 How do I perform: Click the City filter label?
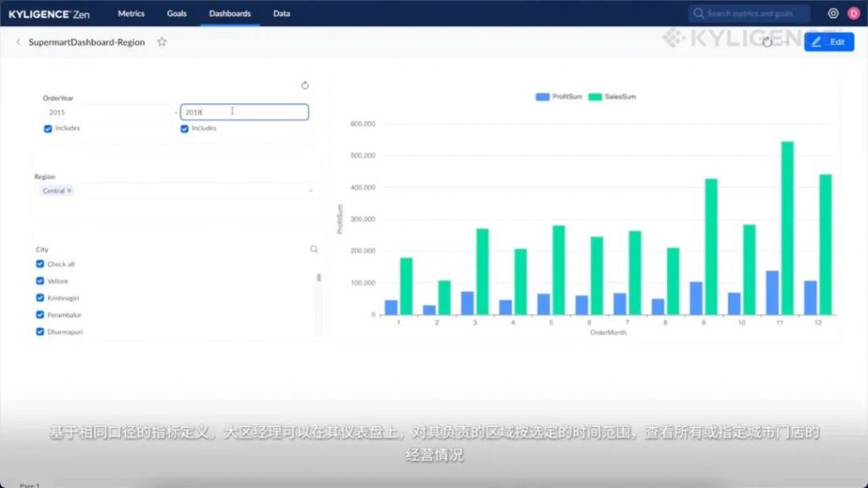(42, 250)
